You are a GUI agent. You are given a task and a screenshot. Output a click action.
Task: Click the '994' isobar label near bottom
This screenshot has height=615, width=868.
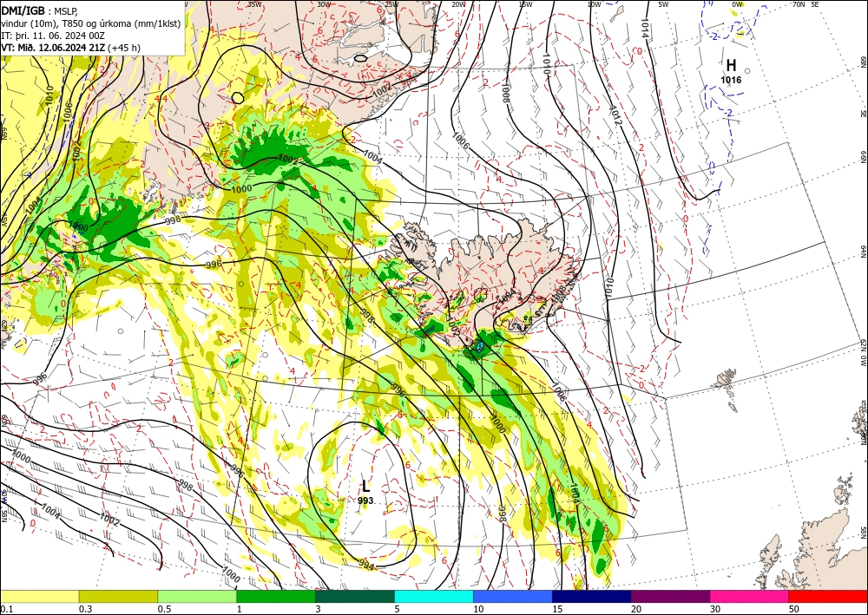[x=366, y=564]
